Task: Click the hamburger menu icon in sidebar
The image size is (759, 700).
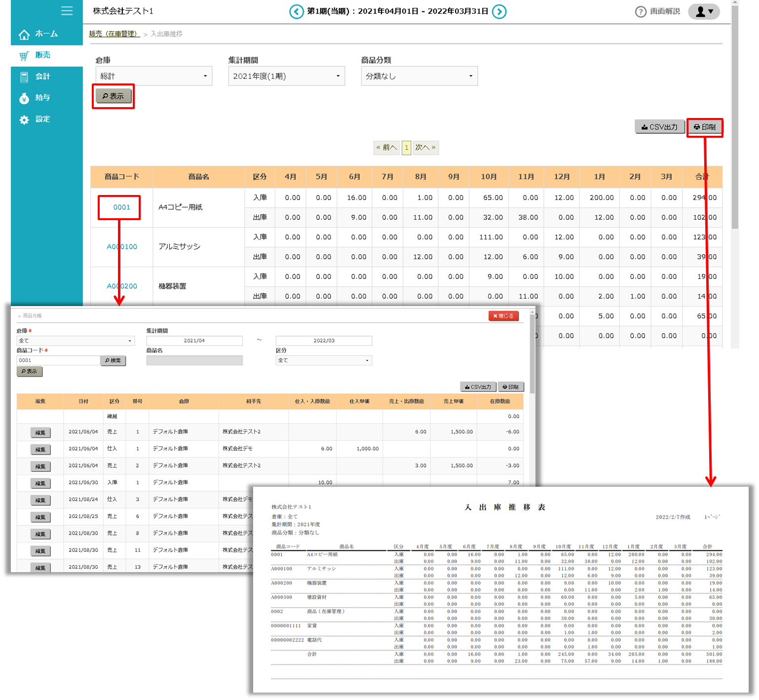Action: tap(67, 11)
